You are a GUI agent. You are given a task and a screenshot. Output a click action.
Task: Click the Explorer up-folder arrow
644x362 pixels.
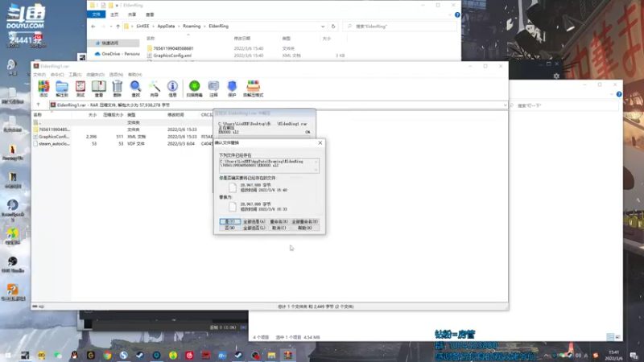click(x=118, y=27)
